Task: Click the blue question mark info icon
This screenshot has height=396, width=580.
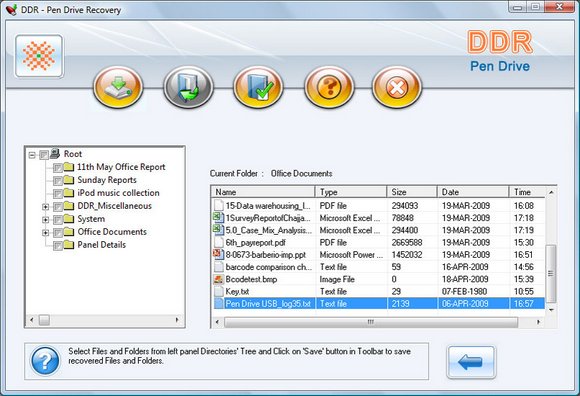Action: pyautogui.click(x=45, y=361)
